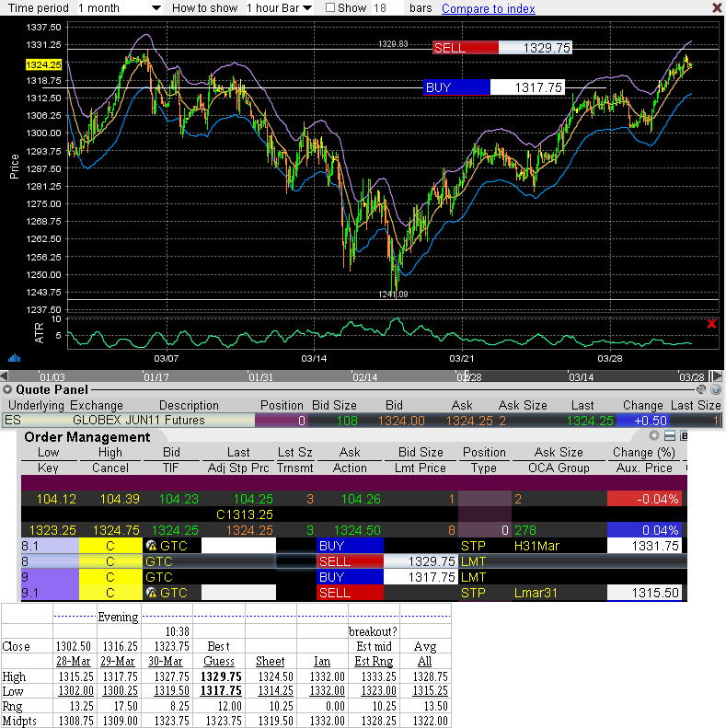Select Best Guess low cell 1317.75
The height and width of the screenshot is (728, 726).
click(221, 691)
